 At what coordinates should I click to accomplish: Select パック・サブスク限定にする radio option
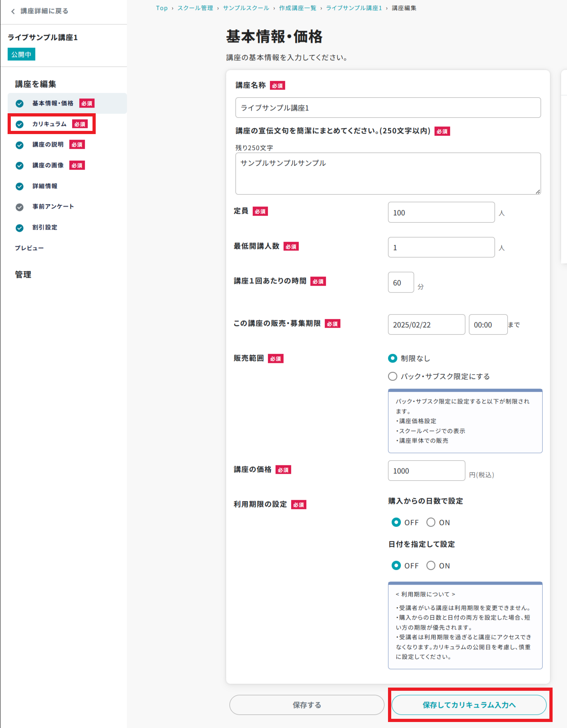tap(392, 376)
